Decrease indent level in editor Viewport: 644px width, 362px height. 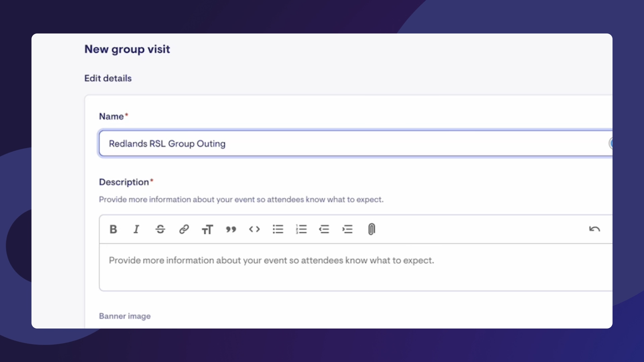pyautogui.click(x=324, y=229)
